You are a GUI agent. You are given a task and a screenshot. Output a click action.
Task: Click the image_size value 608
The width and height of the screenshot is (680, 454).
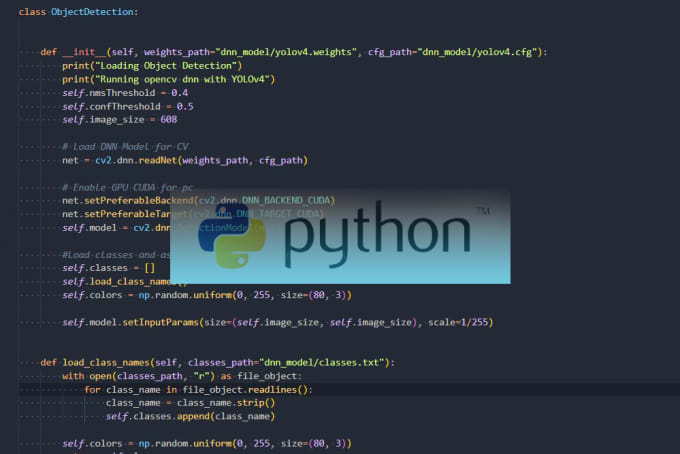[x=169, y=120]
